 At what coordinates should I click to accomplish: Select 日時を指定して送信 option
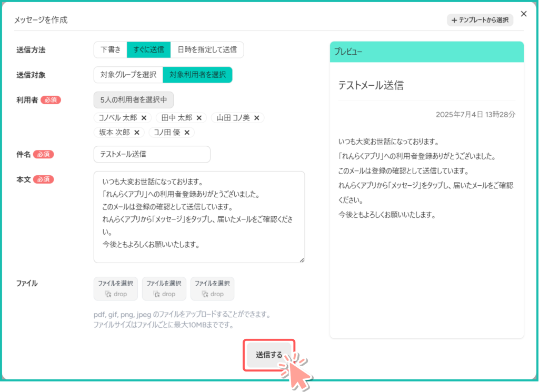click(x=207, y=50)
